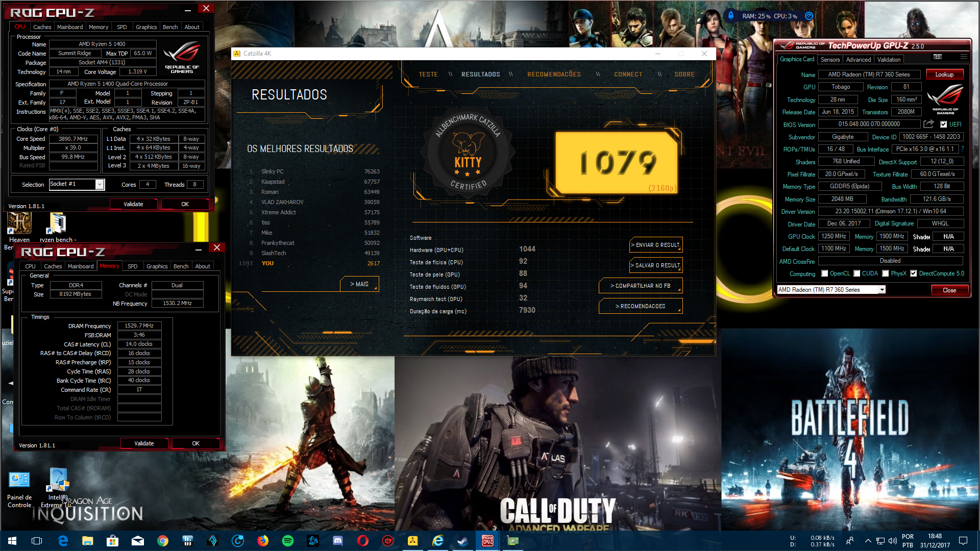Click Validate in top CPU-Z window
Image resolution: width=980 pixels, height=551 pixels.
point(133,204)
